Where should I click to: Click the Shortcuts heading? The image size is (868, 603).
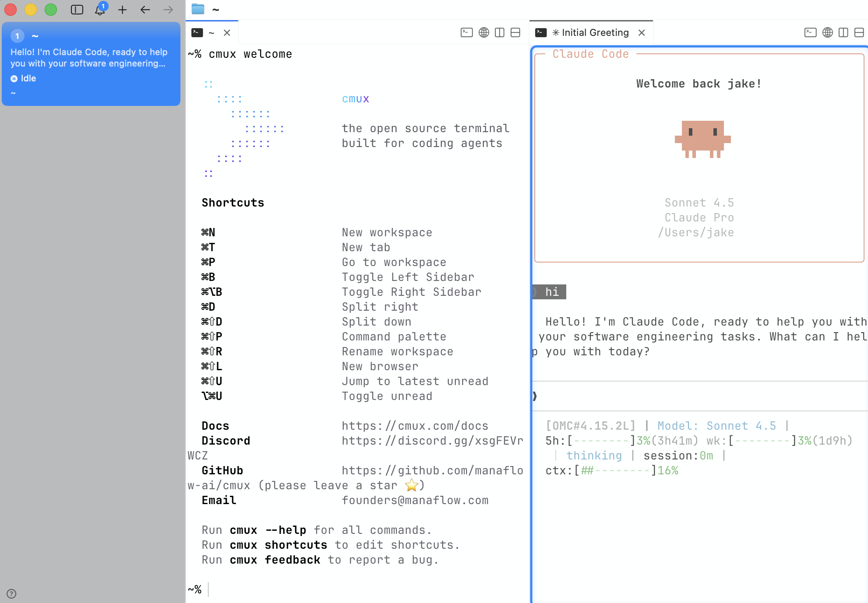pos(233,203)
